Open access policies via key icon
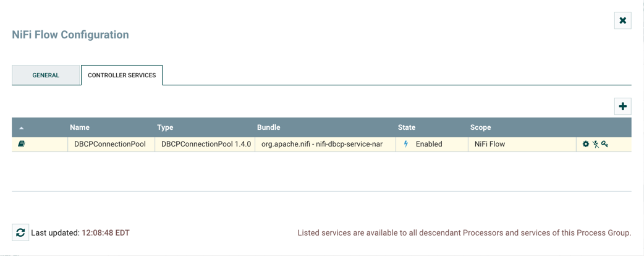Viewport: 644px width, 256px height. pyautogui.click(x=604, y=144)
